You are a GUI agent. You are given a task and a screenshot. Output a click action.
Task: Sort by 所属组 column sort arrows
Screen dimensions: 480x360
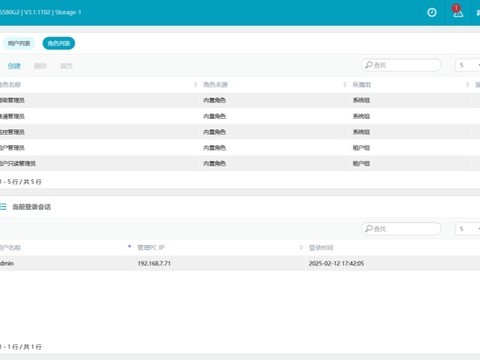click(467, 85)
